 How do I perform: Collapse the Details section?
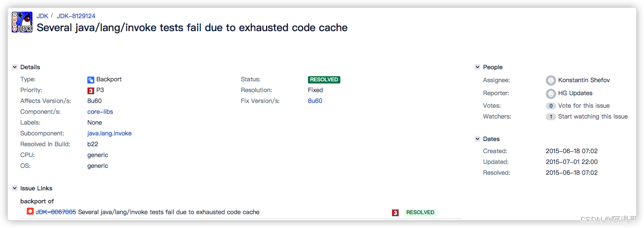(15, 67)
